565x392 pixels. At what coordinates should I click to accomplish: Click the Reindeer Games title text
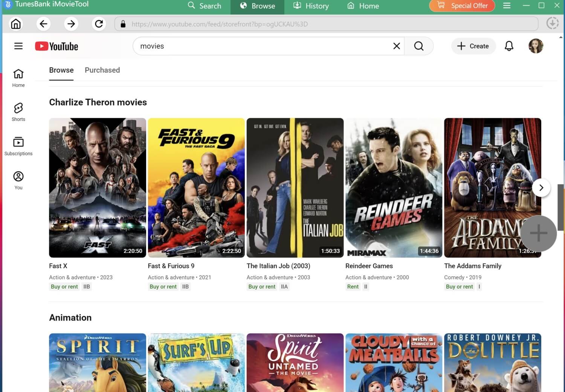(369, 266)
